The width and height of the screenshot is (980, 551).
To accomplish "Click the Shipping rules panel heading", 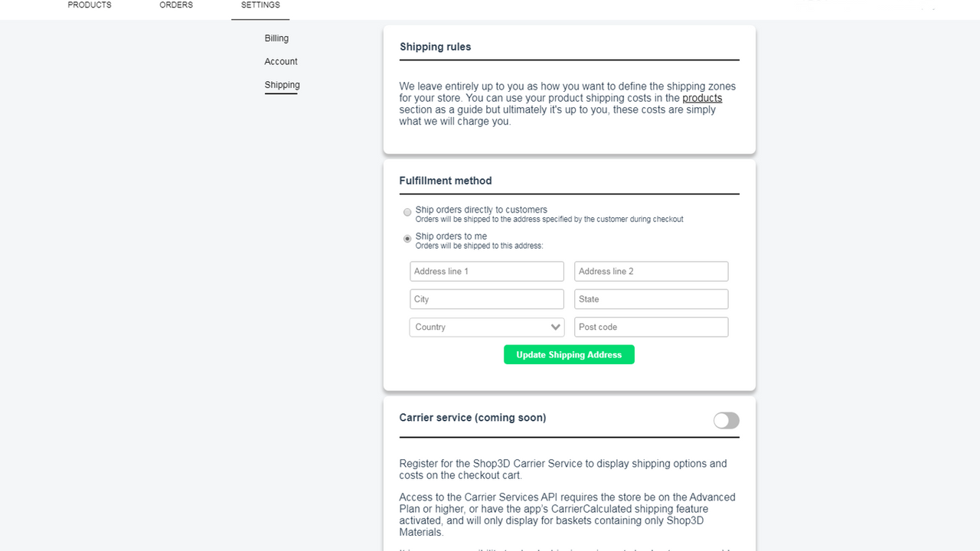I will pyautogui.click(x=435, y=47).
